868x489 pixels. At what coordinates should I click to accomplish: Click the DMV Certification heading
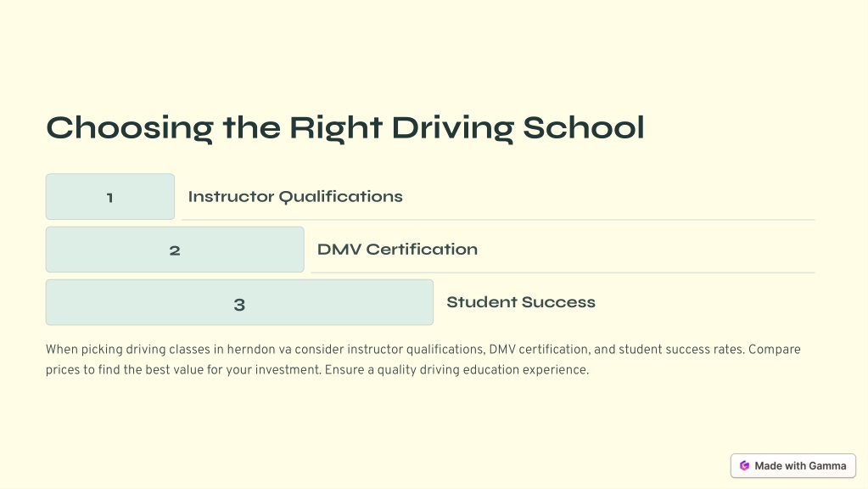tap(397, 250)
